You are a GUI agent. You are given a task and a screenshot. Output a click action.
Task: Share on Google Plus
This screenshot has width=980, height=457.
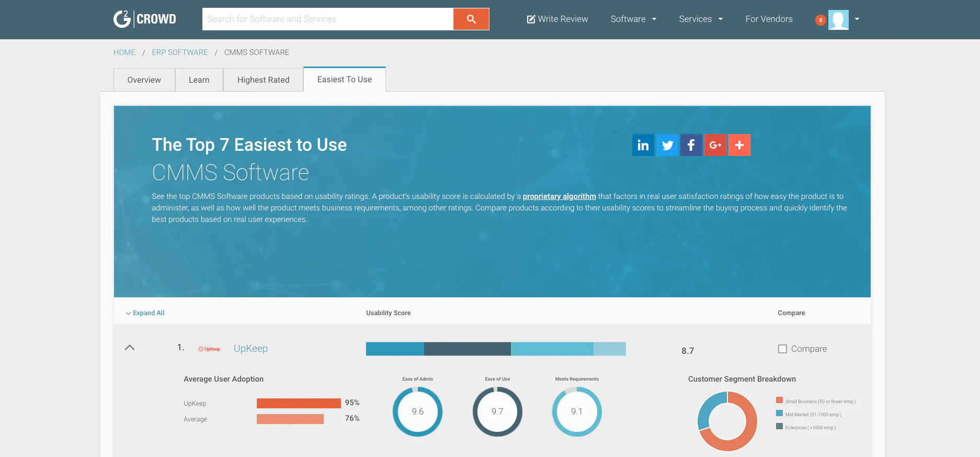coord(715,145)
